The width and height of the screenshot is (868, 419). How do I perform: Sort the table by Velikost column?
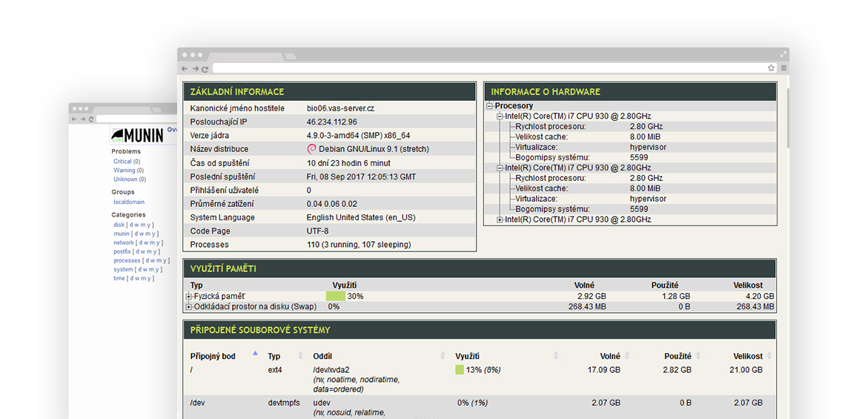tap(748, 356)
